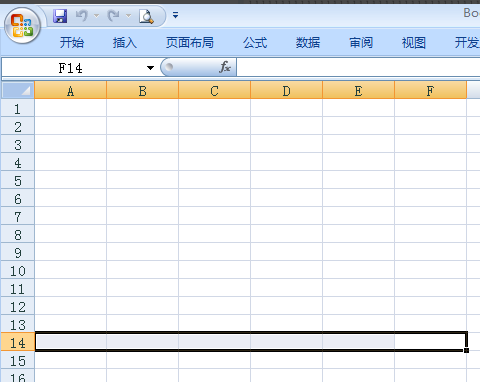This screenshot has width=480, height=382.
Task: Open the 页面布局 ribbon tab
Action: [190, 43]
